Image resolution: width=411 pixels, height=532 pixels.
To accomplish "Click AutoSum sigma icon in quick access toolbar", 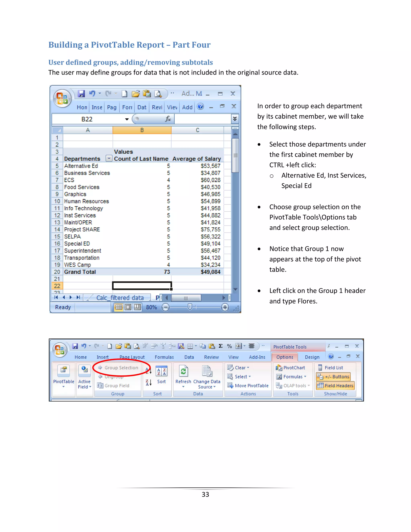I will pos(221,346).
